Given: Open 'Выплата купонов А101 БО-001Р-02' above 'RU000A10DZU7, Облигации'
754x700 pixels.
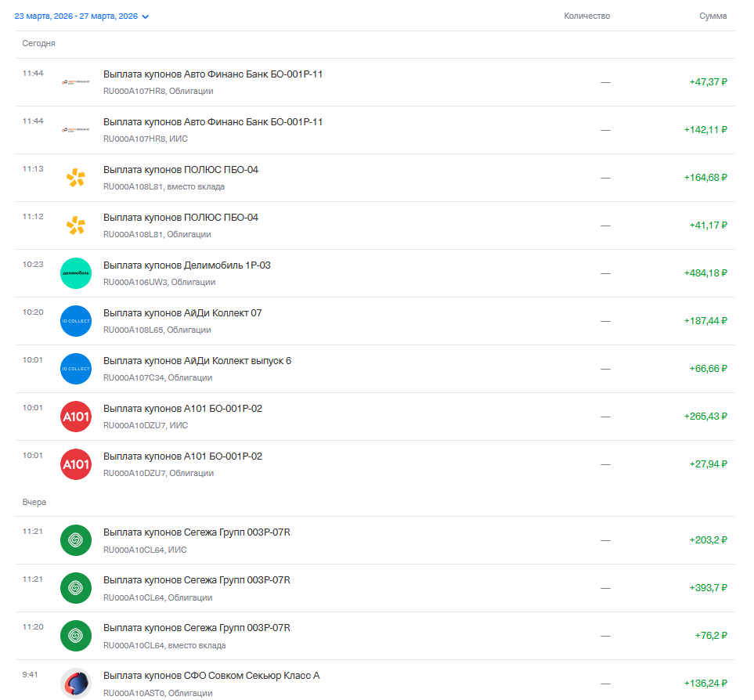Looking at the screenshot, I should [182, 456].
